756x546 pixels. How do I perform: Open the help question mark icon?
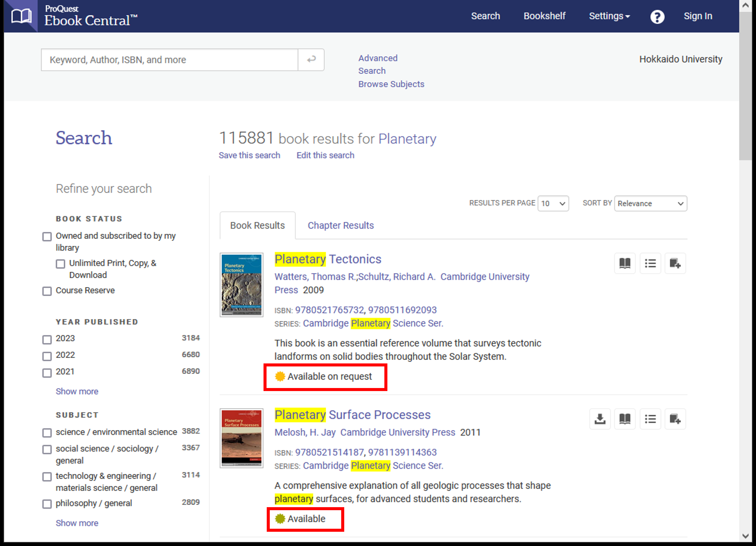pos(657,17)
